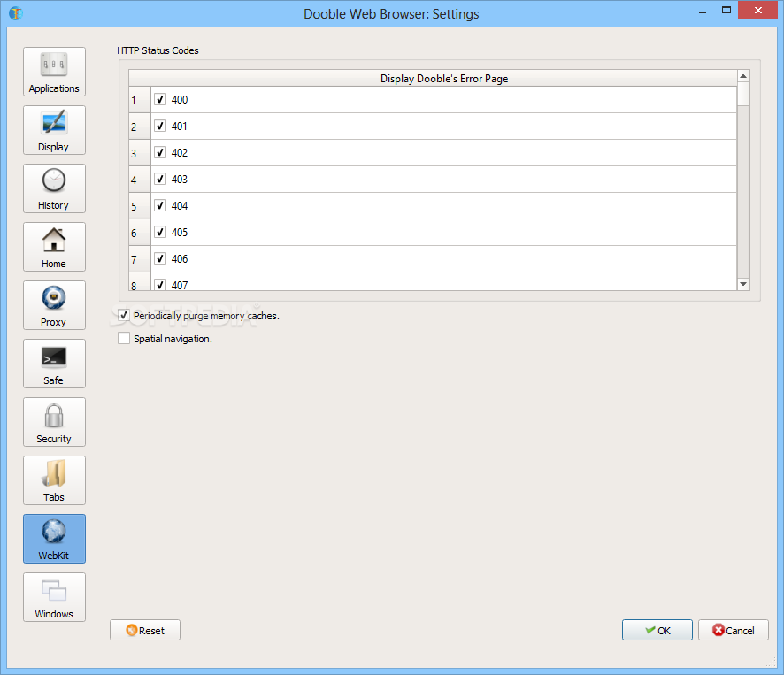
Task: Disable Periodically purge memory caches
Action: (x=124, y=316)
